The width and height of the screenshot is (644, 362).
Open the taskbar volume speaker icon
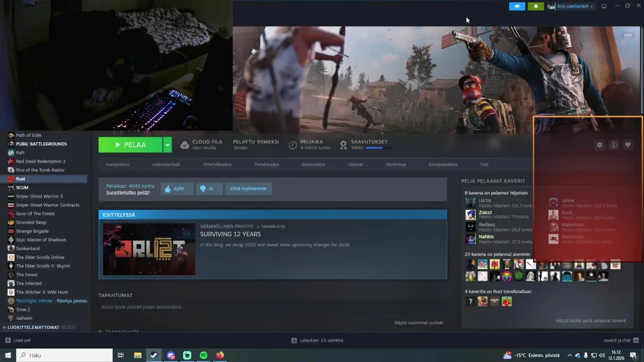pos(602,355)
